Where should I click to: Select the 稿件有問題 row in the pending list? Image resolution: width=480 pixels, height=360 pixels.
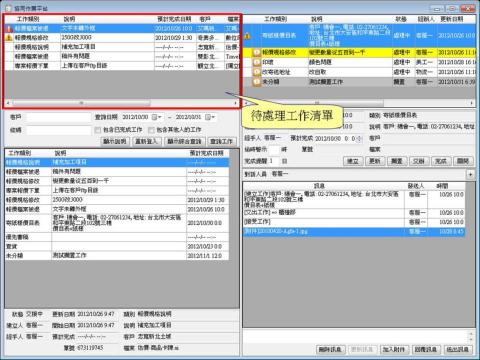122,56
